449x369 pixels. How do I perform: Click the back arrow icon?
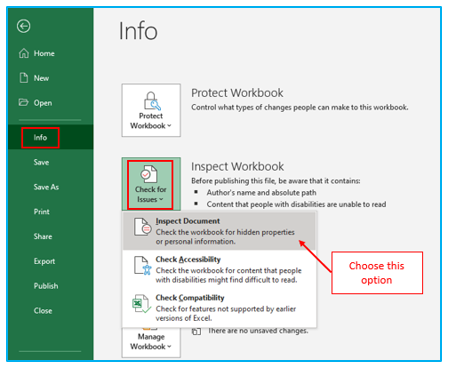(24, 26)
